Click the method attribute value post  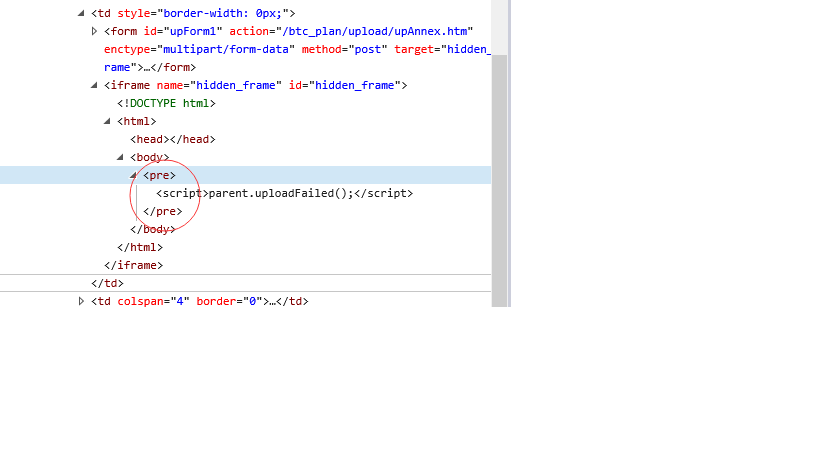[368, 49]
